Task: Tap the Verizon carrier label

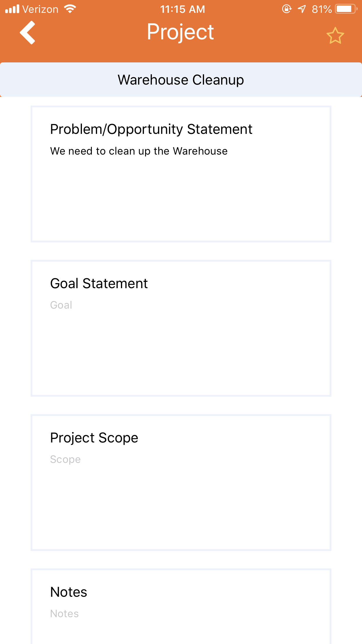Action: coord(40,9)
